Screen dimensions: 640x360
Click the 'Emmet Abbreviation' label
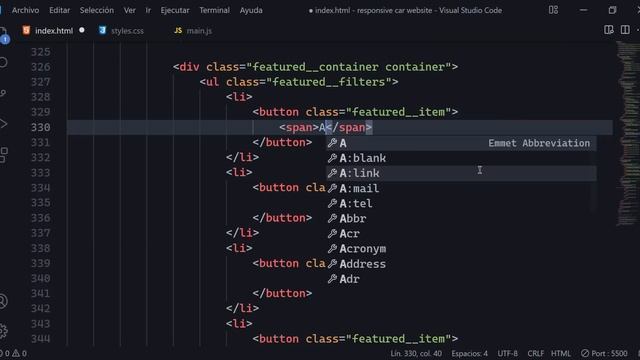[x=539, y=143]
